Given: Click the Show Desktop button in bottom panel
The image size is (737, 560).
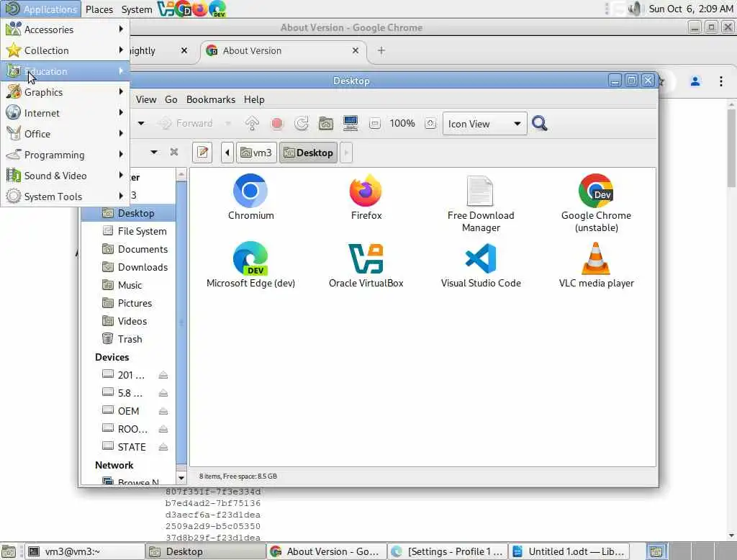Looking at the screenshot, I should (x=9, y=551).
